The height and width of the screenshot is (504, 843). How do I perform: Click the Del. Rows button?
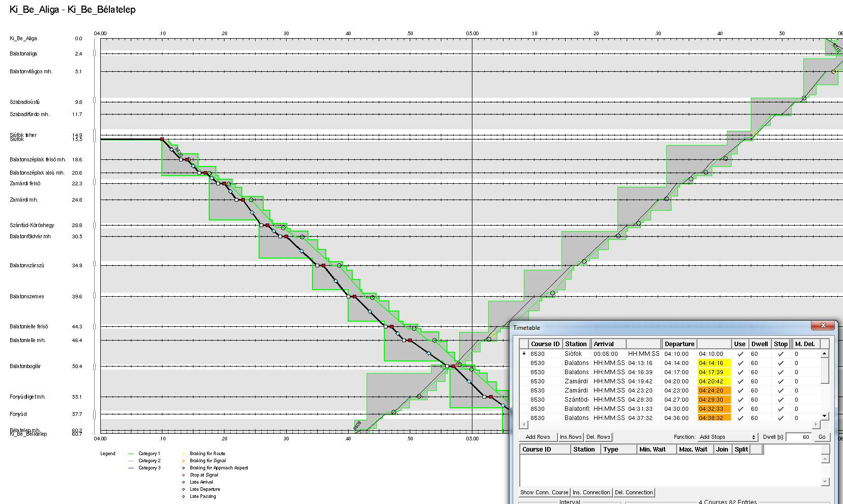598,437
